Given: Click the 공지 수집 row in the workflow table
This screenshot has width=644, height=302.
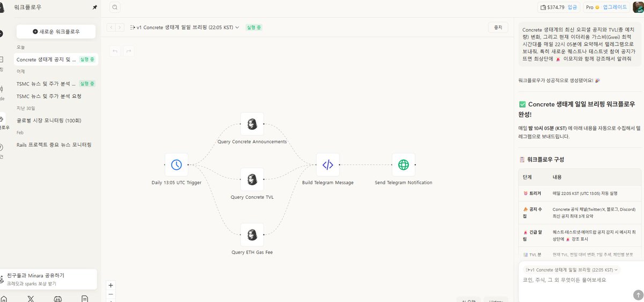Looking at the screenshot, I should (580, 212).
